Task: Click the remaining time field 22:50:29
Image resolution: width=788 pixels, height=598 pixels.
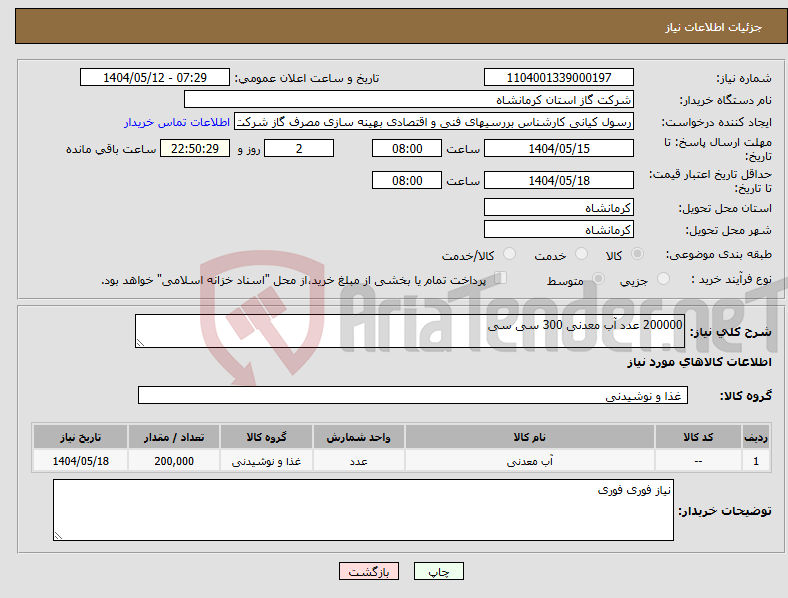Action: (195, 148)
